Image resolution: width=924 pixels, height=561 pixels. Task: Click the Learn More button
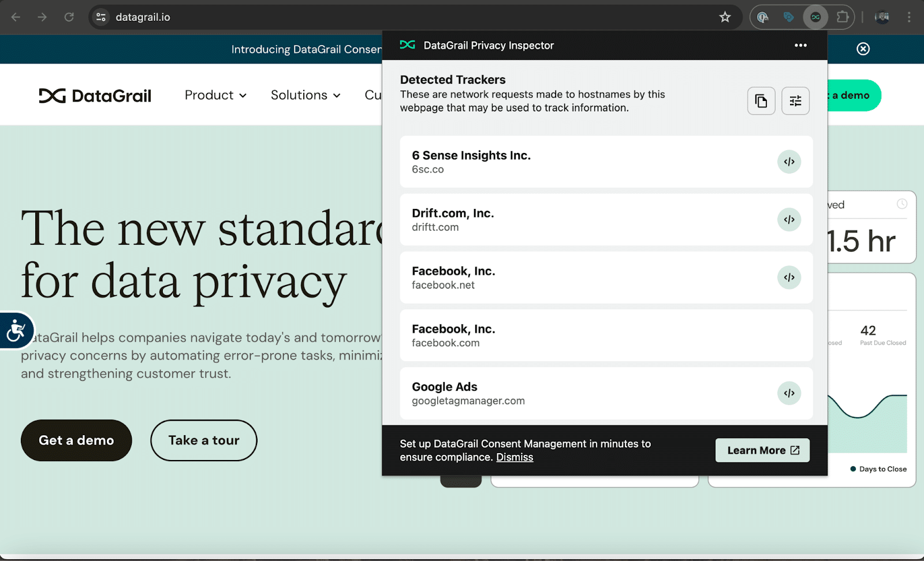click(x=762, y=450)
